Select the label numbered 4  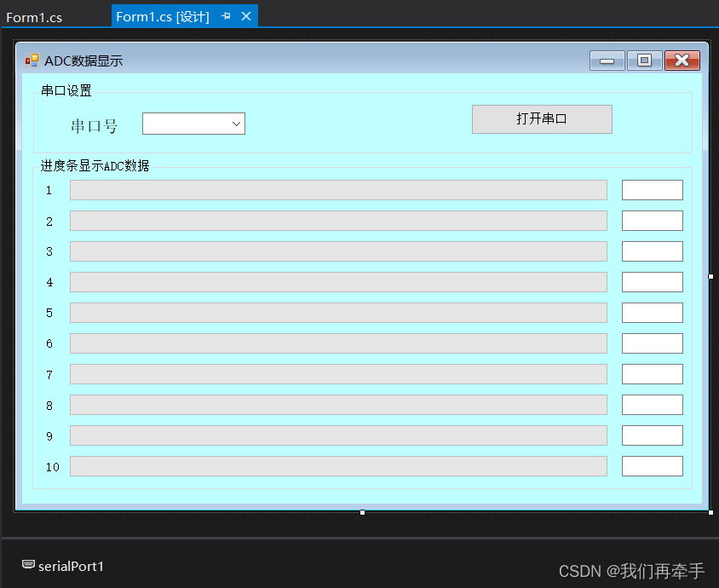coord(49,282)
